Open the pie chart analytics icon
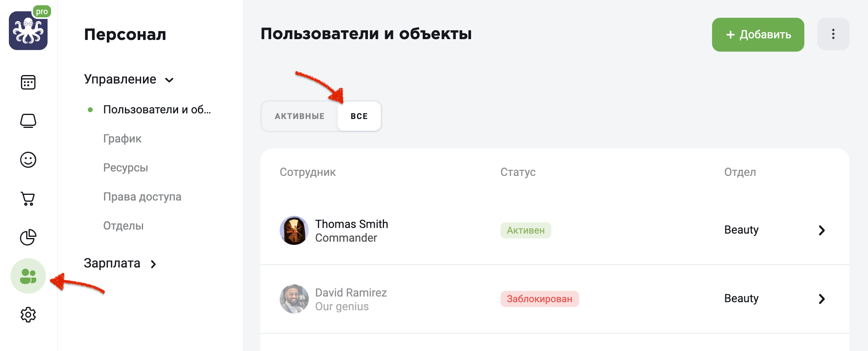The height and width of the screenshot is (351, 868). pyautogui.click(x=28, y=237)
